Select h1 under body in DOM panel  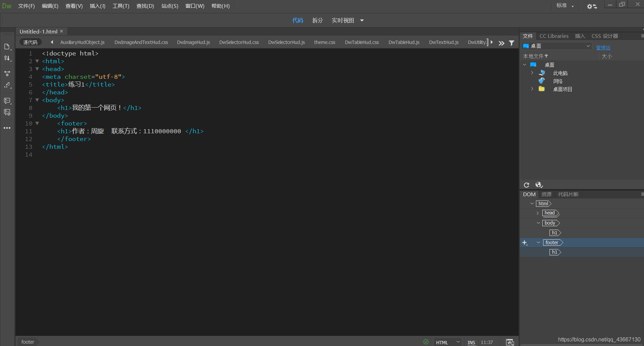coord(555,233)
